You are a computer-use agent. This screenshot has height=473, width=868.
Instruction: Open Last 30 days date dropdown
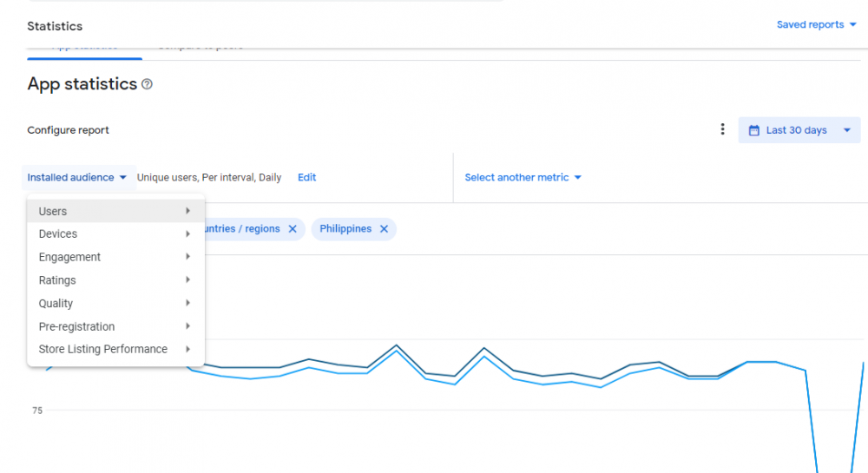(x=799, y=130)
